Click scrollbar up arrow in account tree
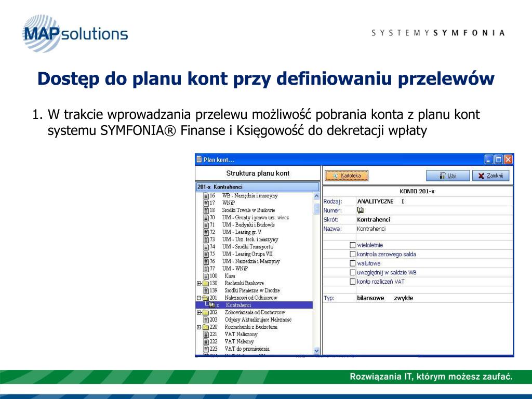Viewport: 532px width, 399px height. (316, 196)
